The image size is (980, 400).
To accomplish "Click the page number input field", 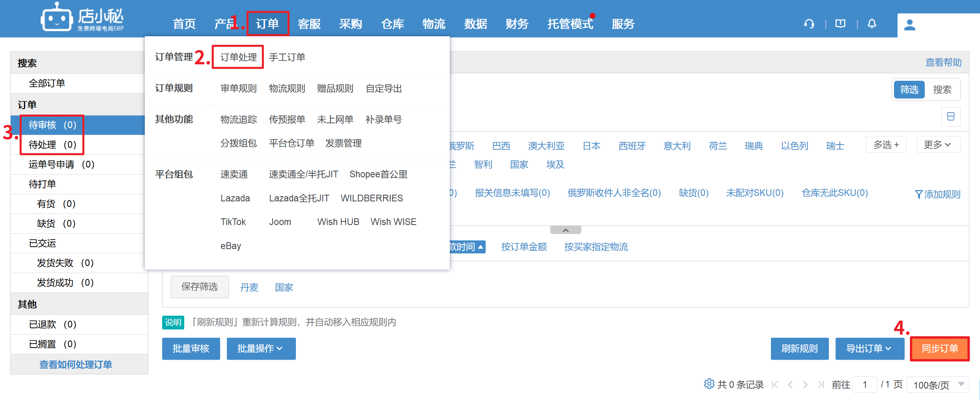I will coord(864,385).
